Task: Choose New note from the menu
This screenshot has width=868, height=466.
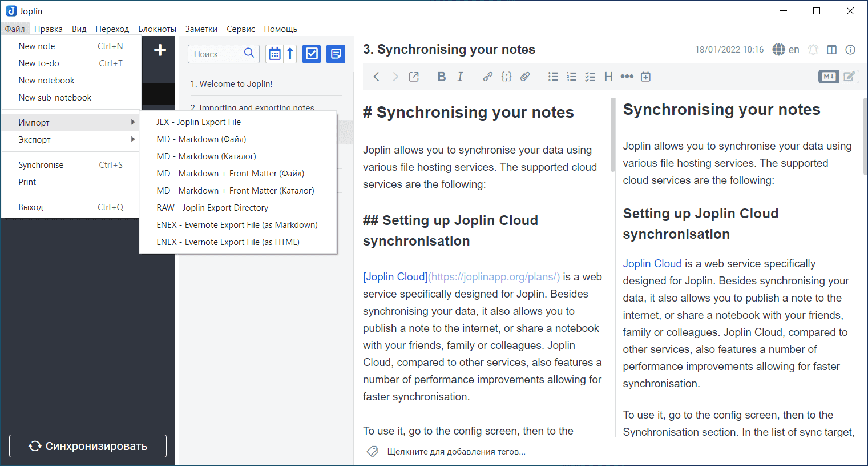Action: coord(71,46)
